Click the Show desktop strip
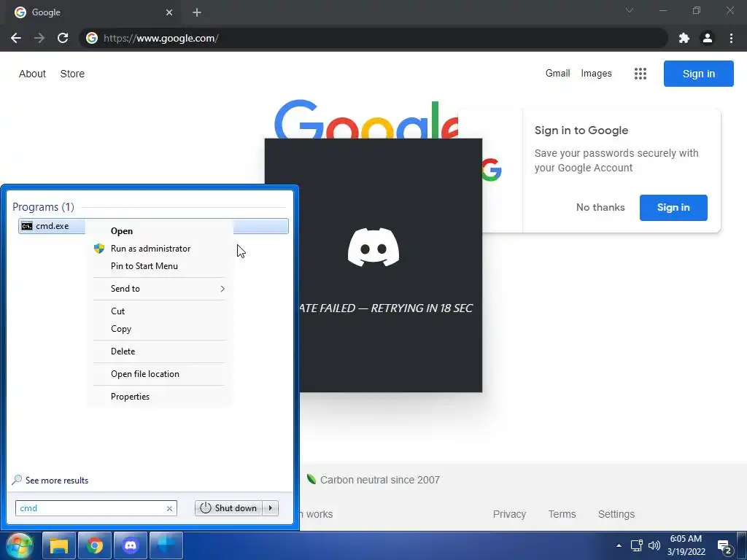The image size is (747, 560). pos(742,545)
